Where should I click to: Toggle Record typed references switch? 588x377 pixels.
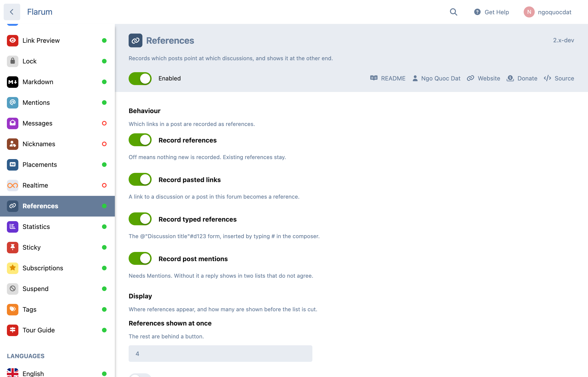pyautogui.click(x=140, y=219)
